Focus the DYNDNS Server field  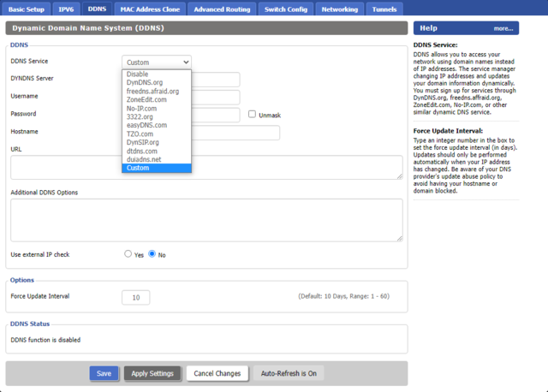[x=216, y=80]
